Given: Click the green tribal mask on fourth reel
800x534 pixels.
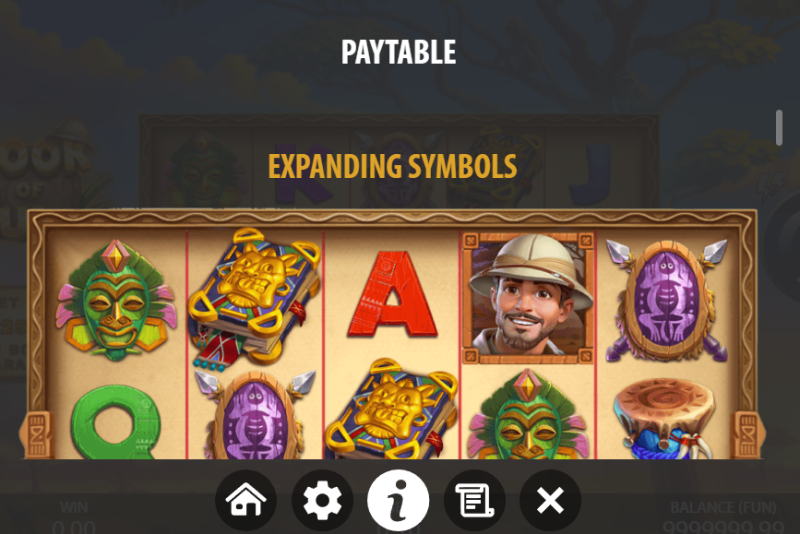Looking at the screenshot, I should click(528, 414).
